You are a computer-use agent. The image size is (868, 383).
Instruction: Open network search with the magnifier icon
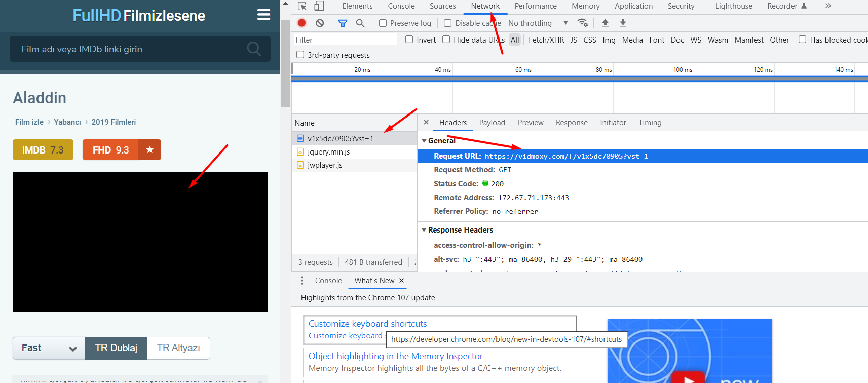pyautogui.click(x=360, y=23)
